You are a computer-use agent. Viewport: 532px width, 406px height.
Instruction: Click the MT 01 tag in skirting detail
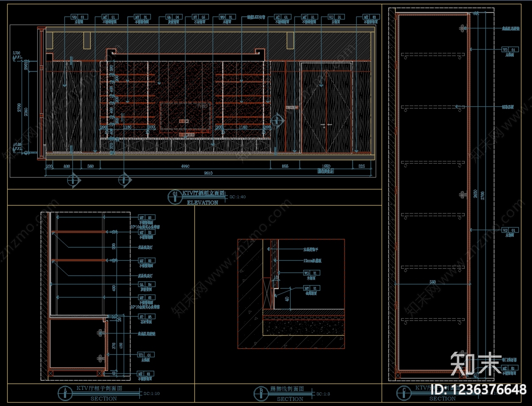point(312,288)
